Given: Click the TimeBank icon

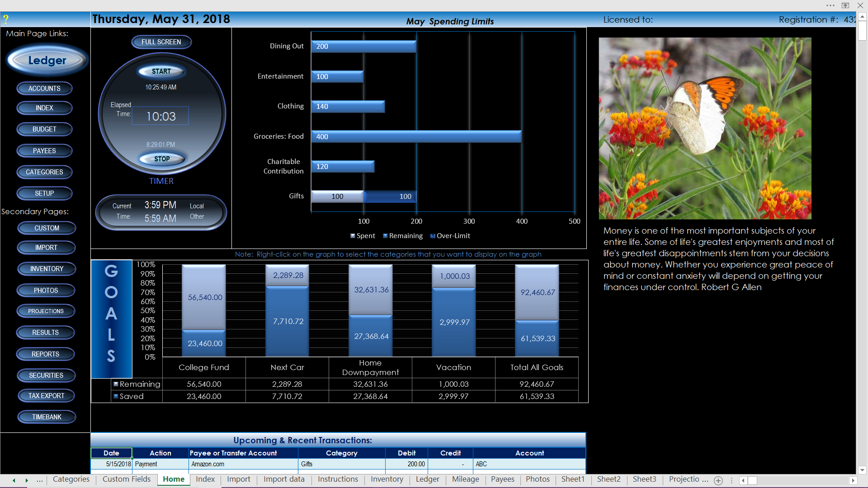Looking at the screenshot, I should pos(47,417).
